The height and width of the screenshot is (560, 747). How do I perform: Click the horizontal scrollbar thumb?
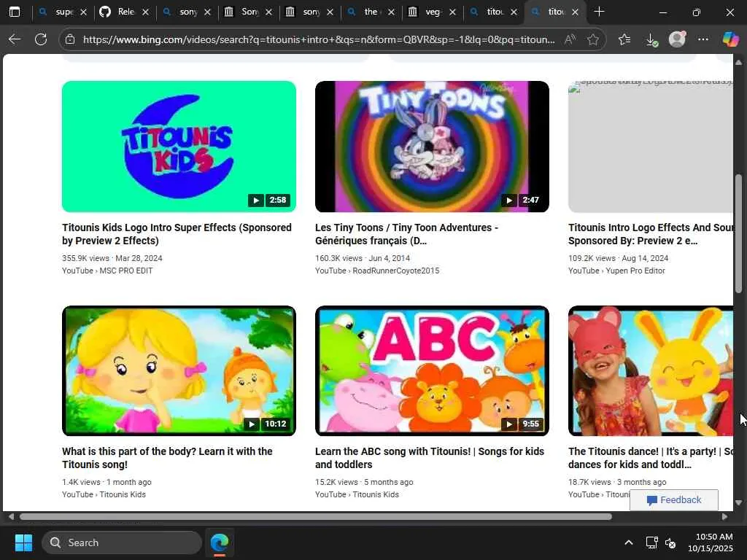[315, 517]
